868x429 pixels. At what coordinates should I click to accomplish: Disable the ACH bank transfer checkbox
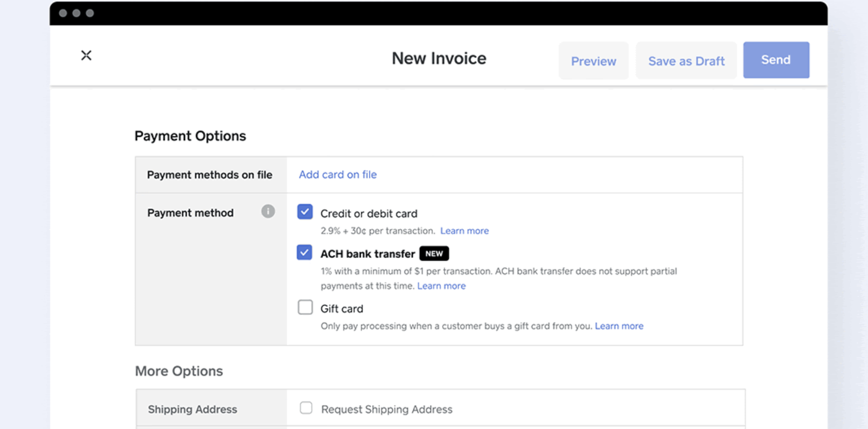point(305,253)
